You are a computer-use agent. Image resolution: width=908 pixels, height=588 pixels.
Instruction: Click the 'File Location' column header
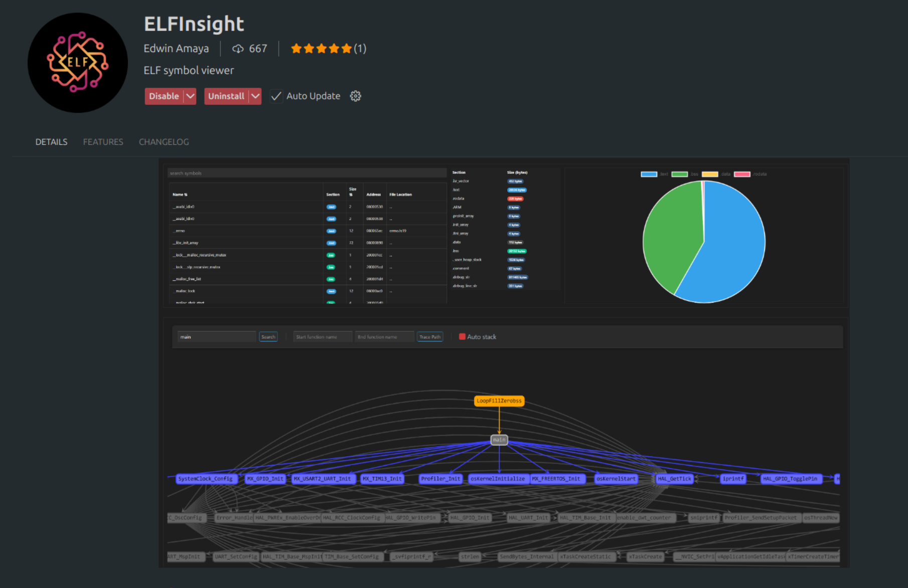point(400,194)
